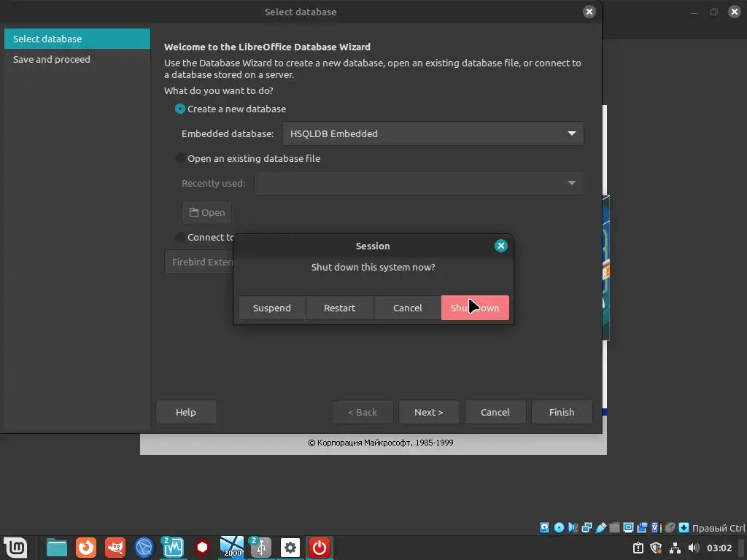Switch to the Windows 2000 VM taskbar icon

231,548
